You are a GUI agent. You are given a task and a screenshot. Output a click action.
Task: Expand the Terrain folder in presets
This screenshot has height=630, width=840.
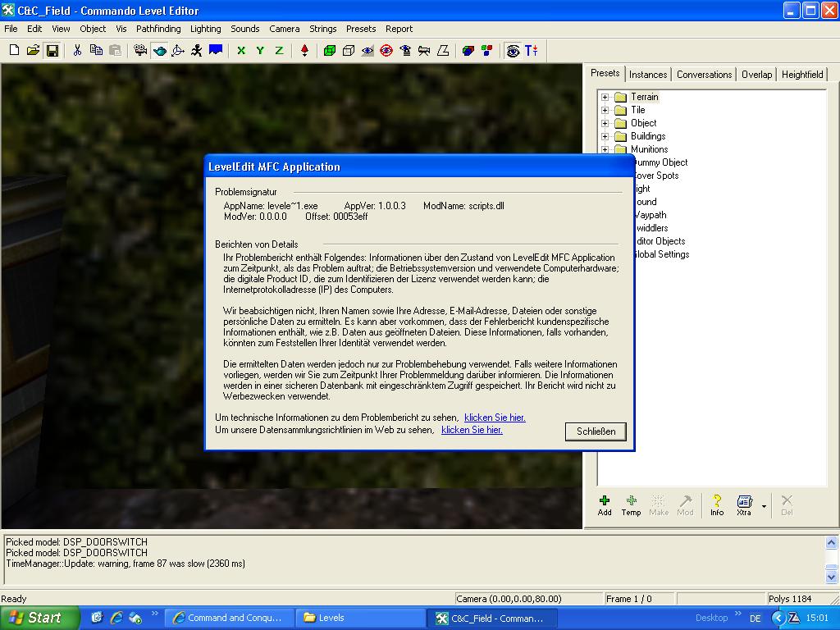pos(605,97)
